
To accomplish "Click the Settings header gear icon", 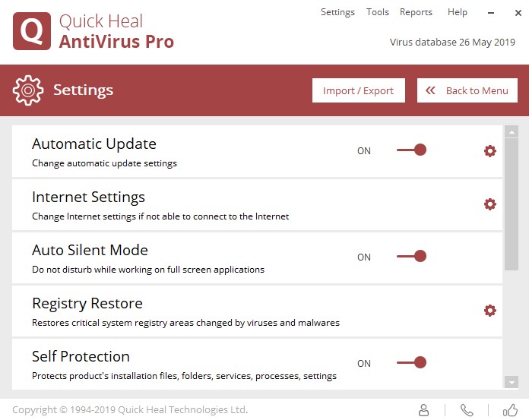I will tap(27, 91).
